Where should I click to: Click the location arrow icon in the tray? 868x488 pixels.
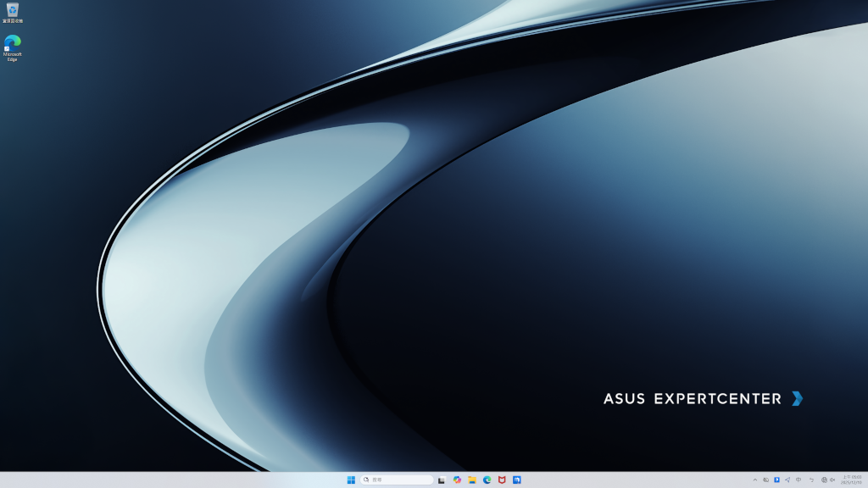coord(787,480)
